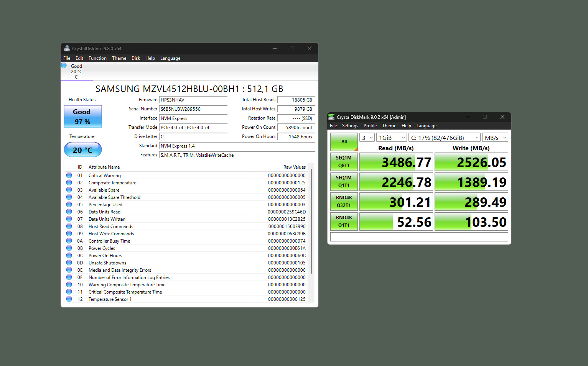Click the CrystalDiskInfo app icon in title bar

(x=67, y=48)
